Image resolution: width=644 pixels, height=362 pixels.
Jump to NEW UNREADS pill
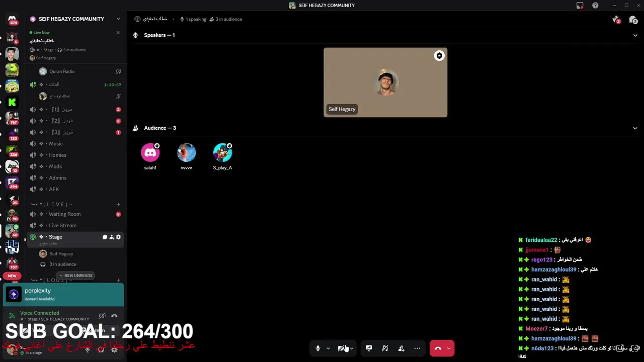[75, 276]
